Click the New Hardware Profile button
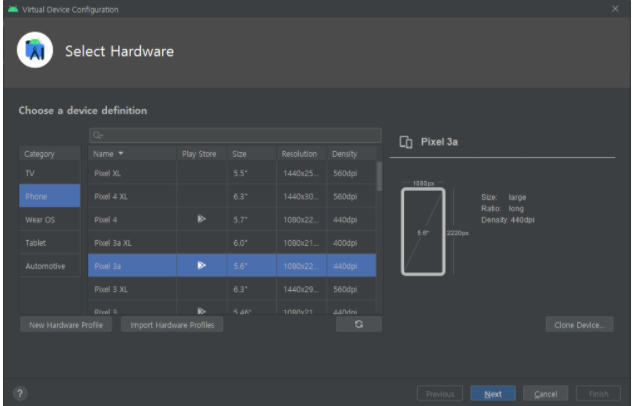The image size is (633, 406). pyautogui.click(x=66, y=324)
